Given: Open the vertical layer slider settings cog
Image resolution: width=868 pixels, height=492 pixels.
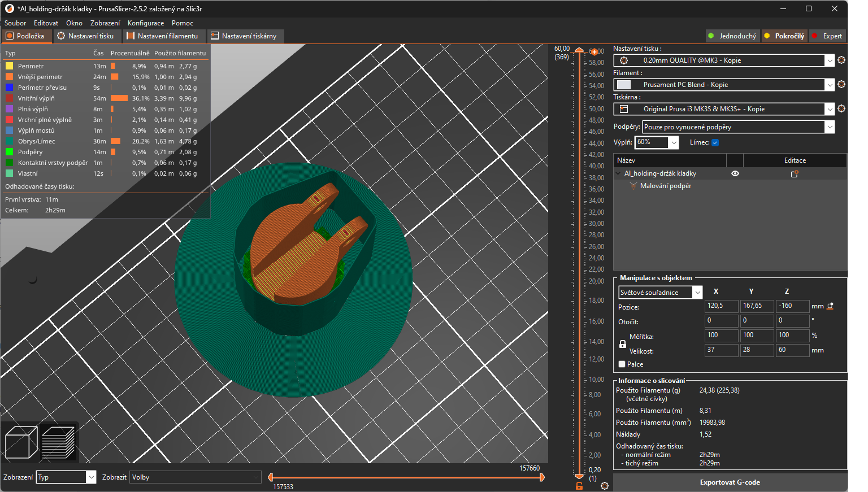Looking at the screenshot, I should [605, 486].
